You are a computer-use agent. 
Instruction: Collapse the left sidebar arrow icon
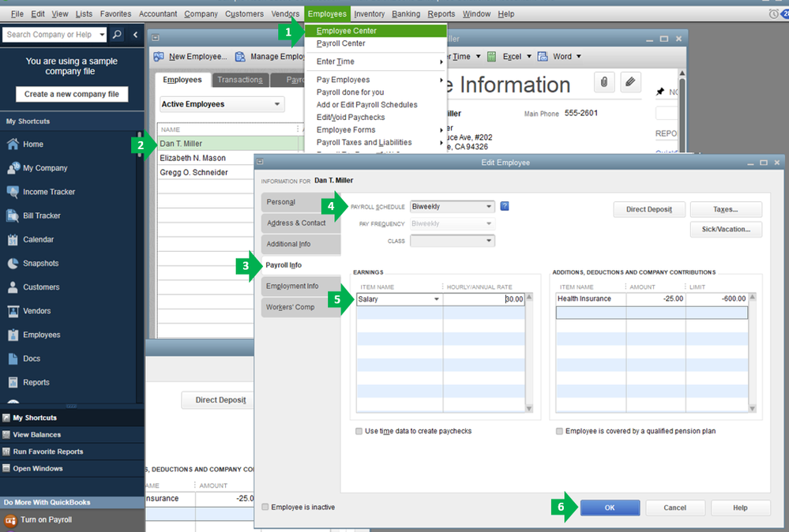(135, 34)
